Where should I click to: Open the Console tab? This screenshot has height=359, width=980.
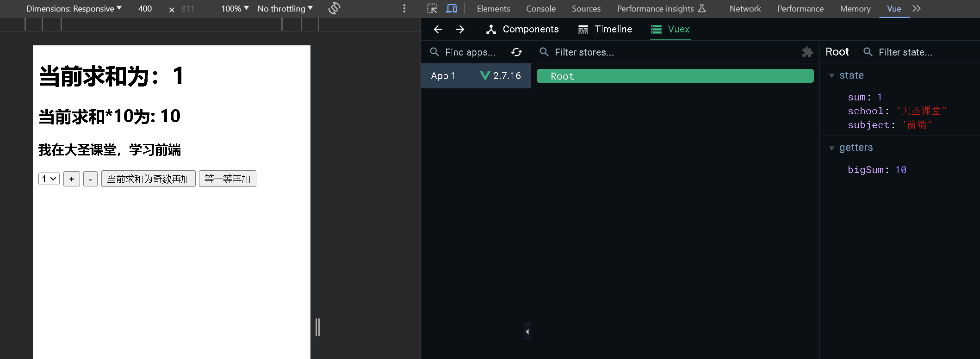540,8
